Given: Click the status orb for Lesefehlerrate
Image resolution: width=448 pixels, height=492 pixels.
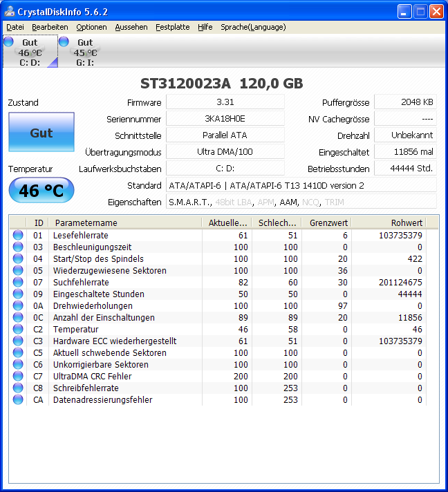Looking at the screenshot, I should coord(18,235).
